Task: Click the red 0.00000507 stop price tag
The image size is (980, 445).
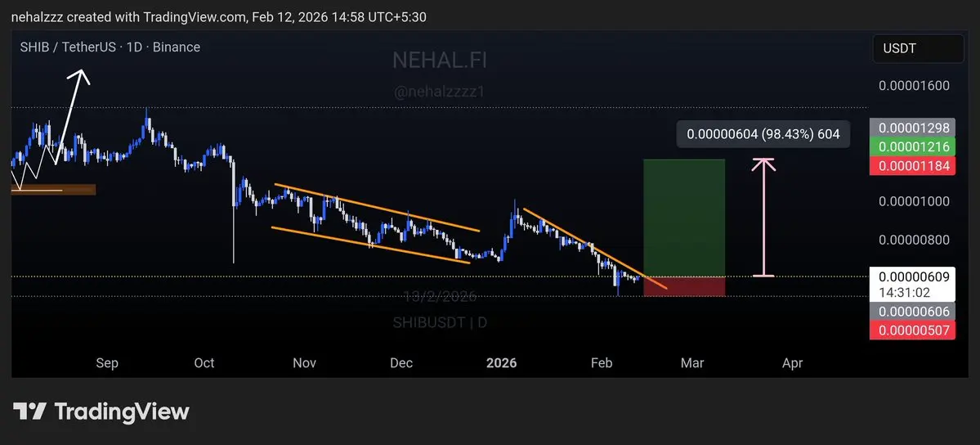Action: click(x=912, y=330)
